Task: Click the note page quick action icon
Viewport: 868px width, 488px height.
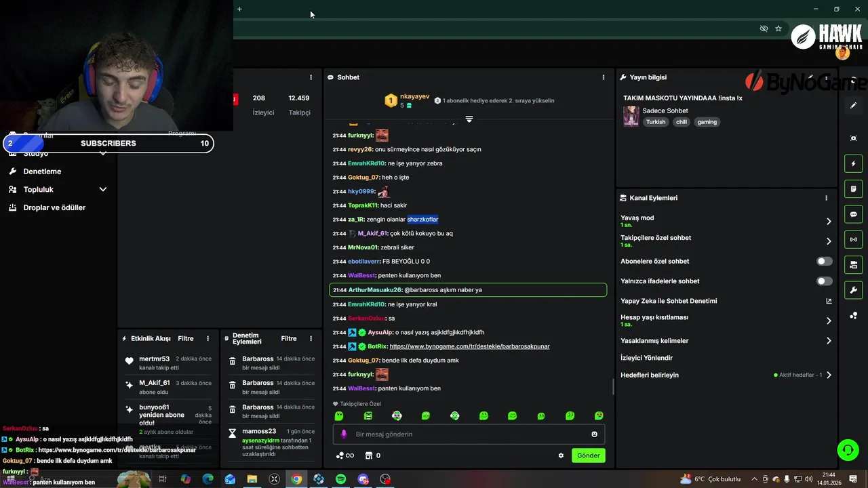Action: click(853, 188)
